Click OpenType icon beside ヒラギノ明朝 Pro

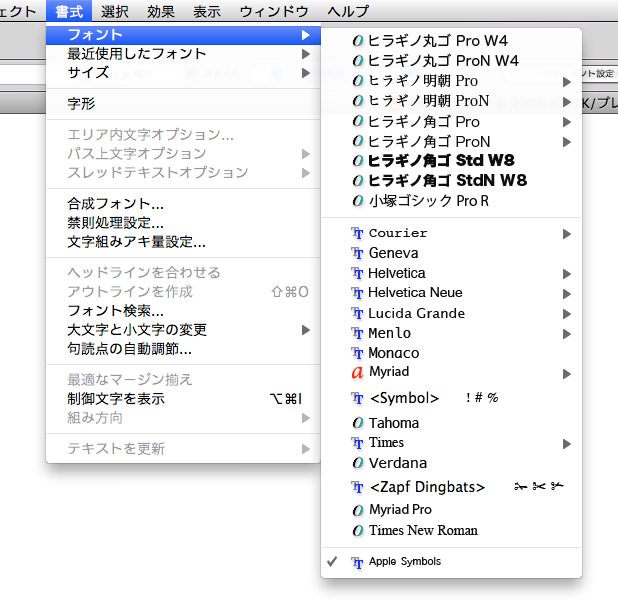coord(357,81)
